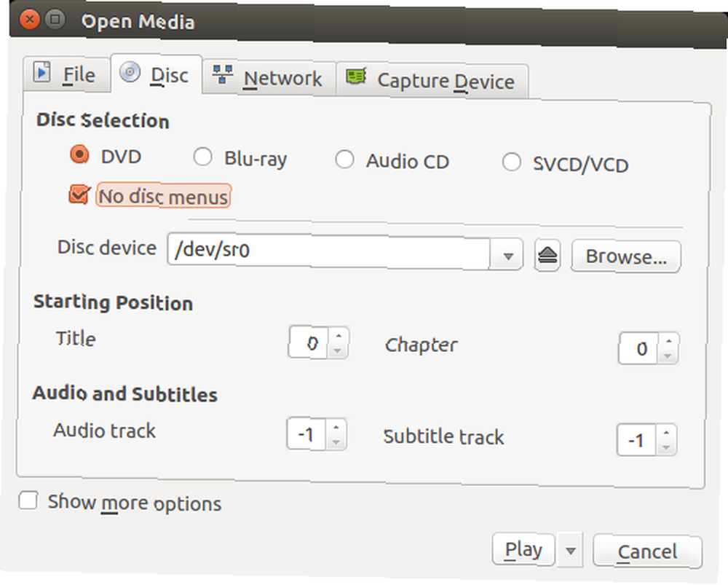Click the File tab play icon

pyautogui.click(x=41, y=72)
